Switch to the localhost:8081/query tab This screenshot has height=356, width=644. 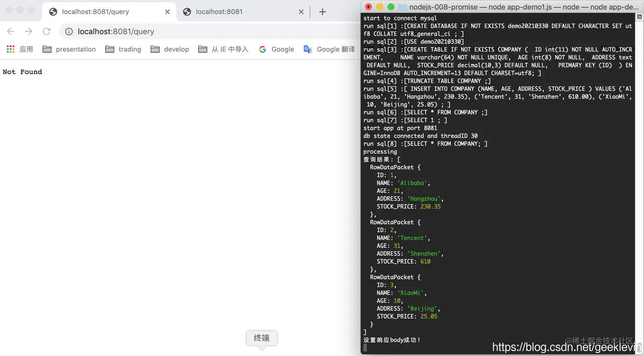click(109, 12)
